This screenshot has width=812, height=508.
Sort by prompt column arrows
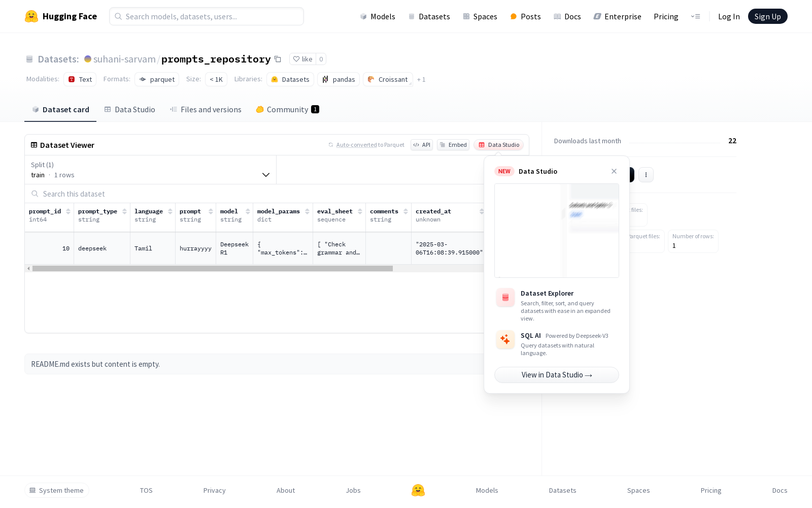tap(211, 211)
